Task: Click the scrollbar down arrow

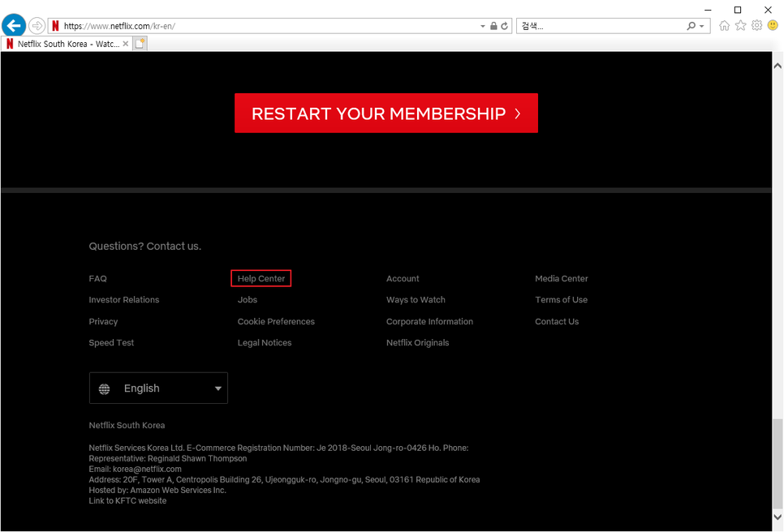Action: point(778,517)
